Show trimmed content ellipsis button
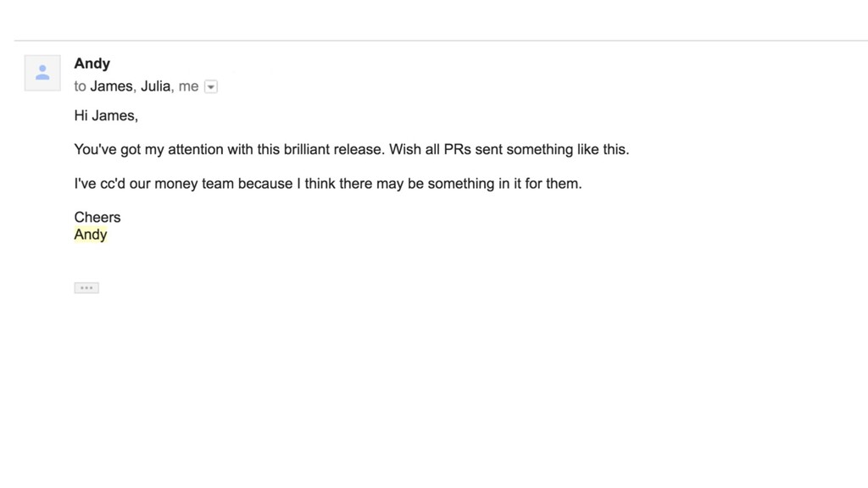868x488 pixels. point(86,288)
